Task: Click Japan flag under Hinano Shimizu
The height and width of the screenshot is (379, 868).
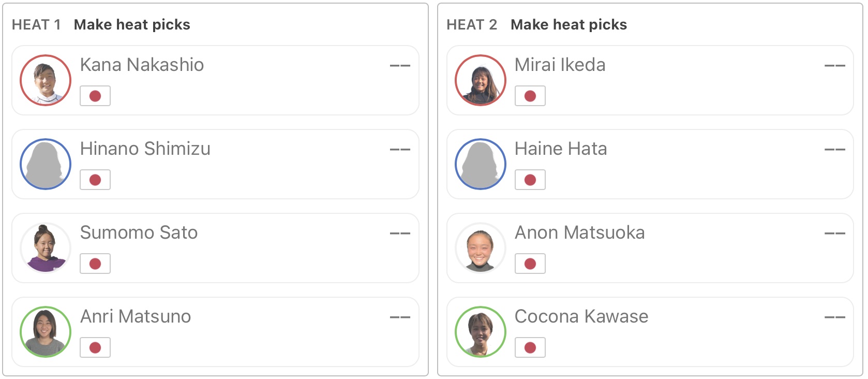Action: point(95,180)
